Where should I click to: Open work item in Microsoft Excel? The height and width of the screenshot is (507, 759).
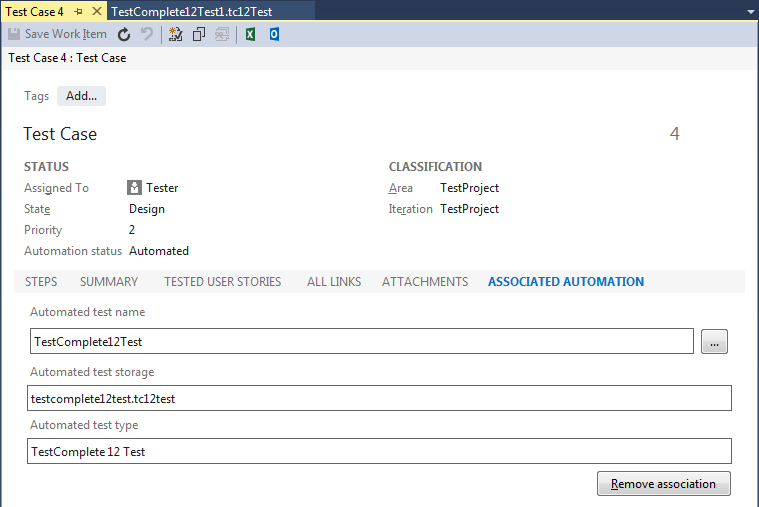[250, 34]
